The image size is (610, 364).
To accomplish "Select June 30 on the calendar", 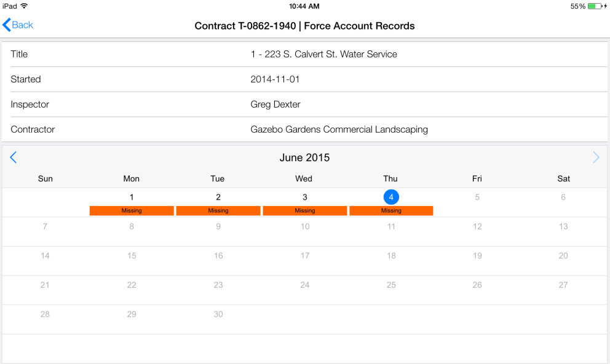I will click(218, 314).
